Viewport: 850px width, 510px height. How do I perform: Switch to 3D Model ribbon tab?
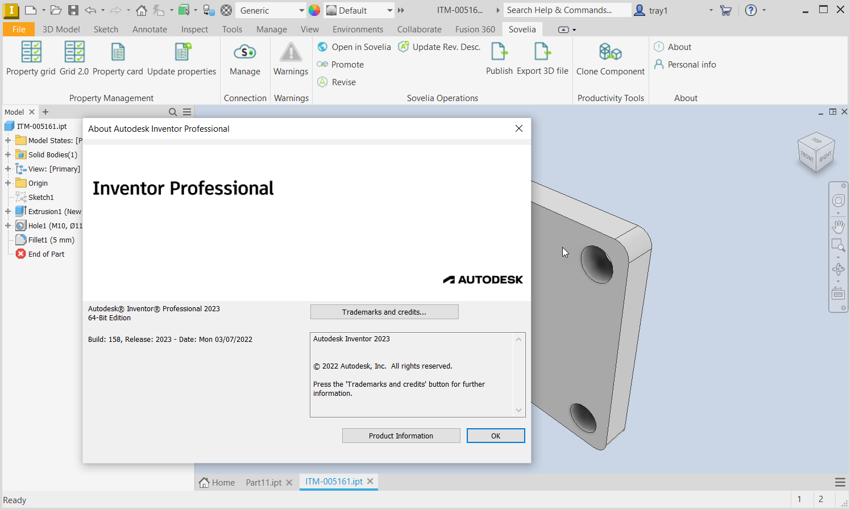pyautogui.click(x=61, y=29)
